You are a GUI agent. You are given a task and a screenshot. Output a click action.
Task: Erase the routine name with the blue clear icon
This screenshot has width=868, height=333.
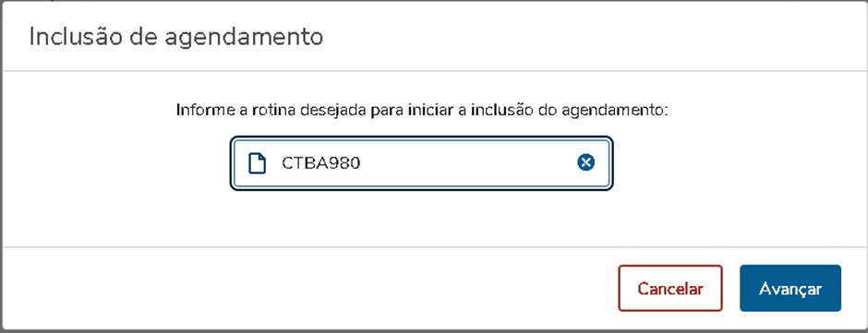tap(585, 162)
